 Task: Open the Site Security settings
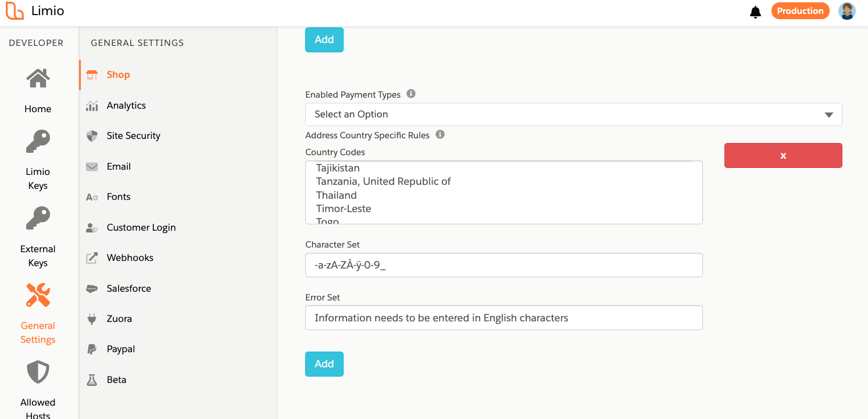(133, 135)
